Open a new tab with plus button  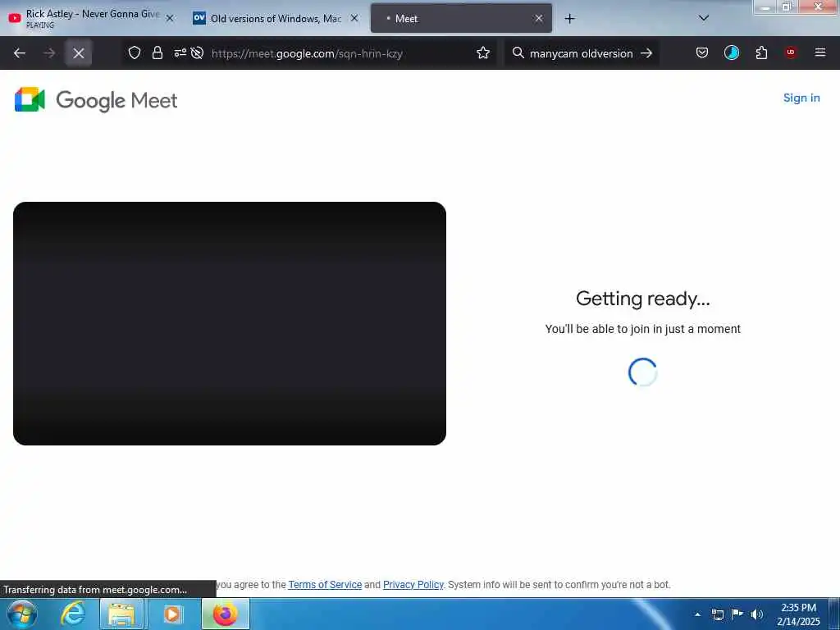pos(569,19)
